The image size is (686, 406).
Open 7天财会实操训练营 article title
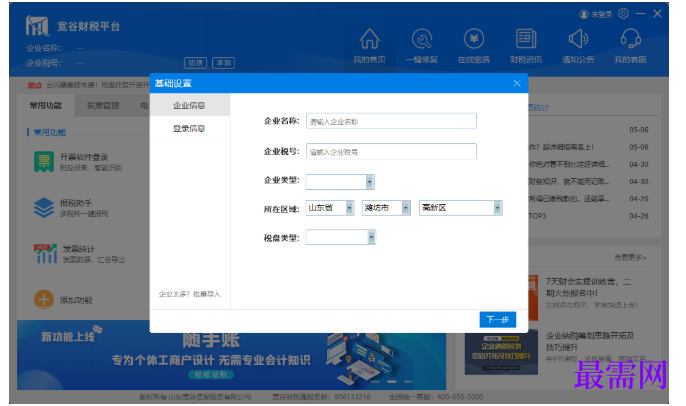[588, 287]
